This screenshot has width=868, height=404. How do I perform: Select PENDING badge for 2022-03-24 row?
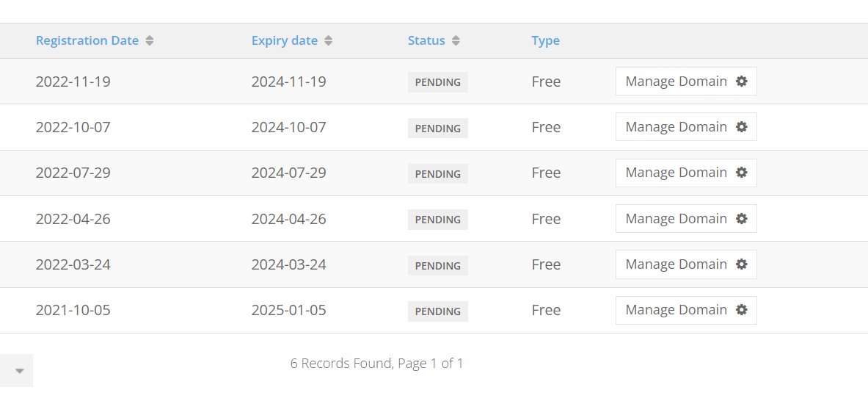pos(438,265)
